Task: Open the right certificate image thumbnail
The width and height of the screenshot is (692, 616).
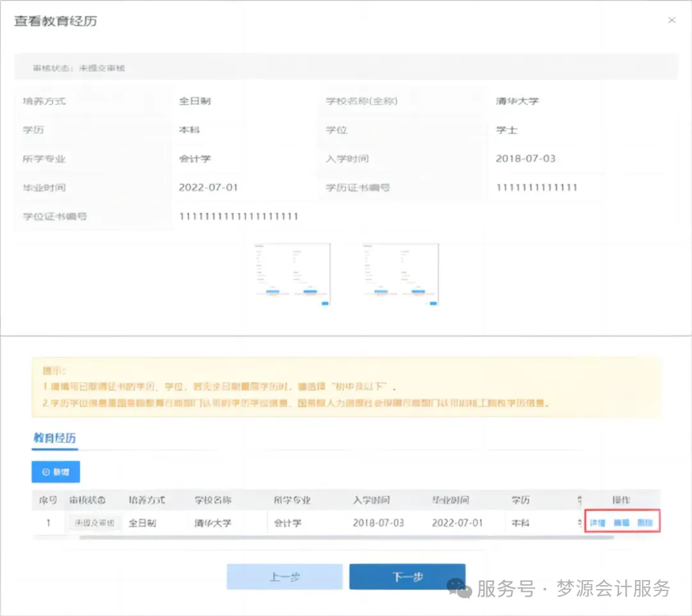Action: [x=400, y=274]
